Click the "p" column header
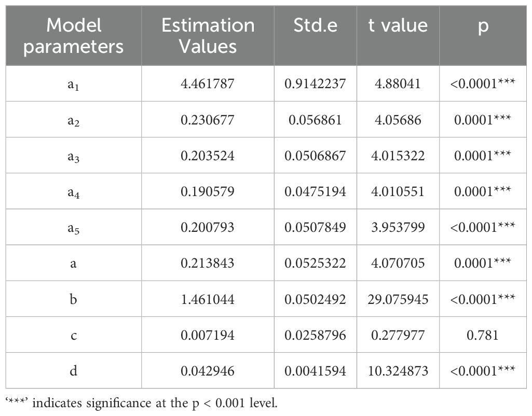Image resolution: width=532 pixels, height=416 pixels. point(483,25)
